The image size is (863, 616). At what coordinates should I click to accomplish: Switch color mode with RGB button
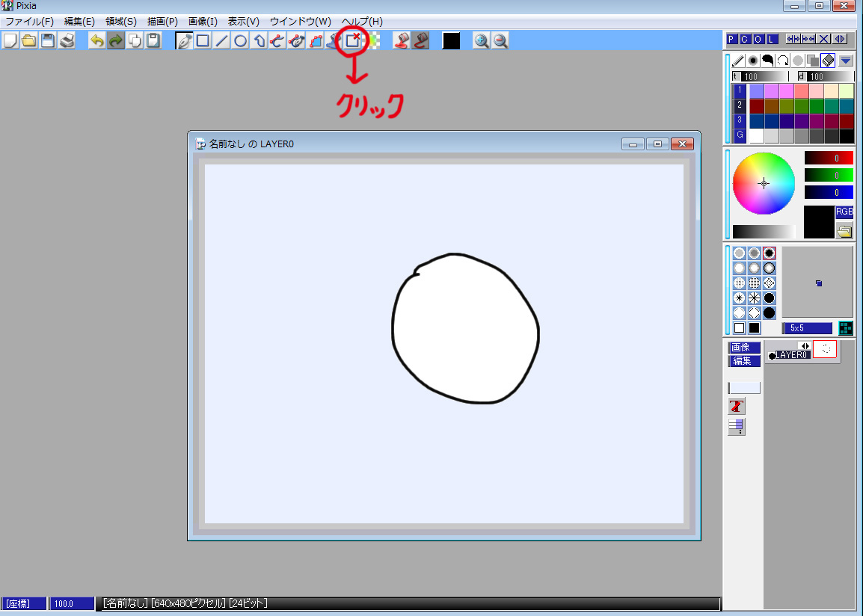point(844,212)
